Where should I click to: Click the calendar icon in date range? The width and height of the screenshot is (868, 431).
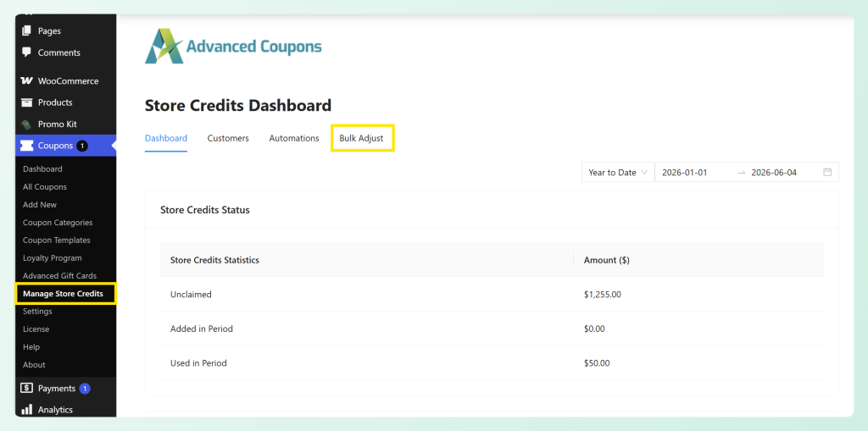point(827,172)
